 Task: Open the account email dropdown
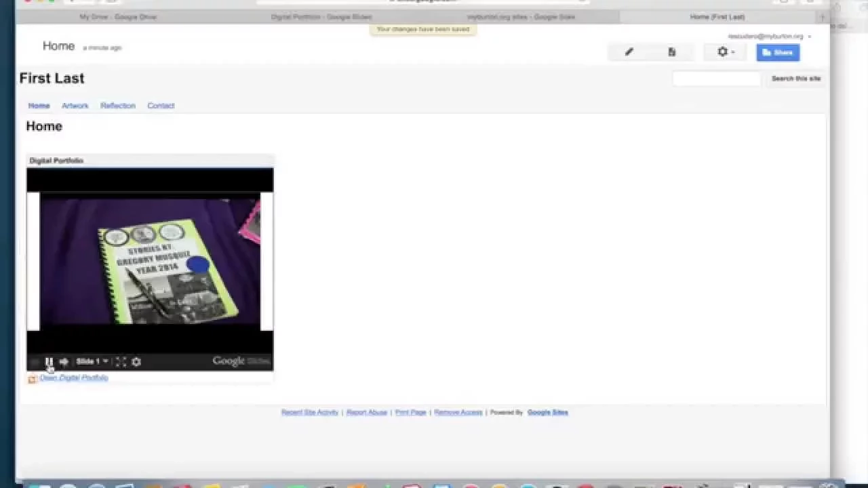769,37
